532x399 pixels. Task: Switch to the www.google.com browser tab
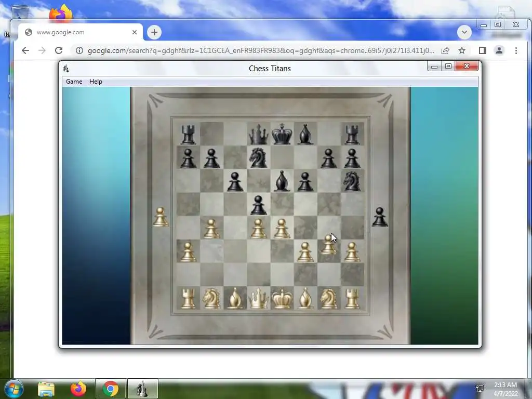[81, 32]
